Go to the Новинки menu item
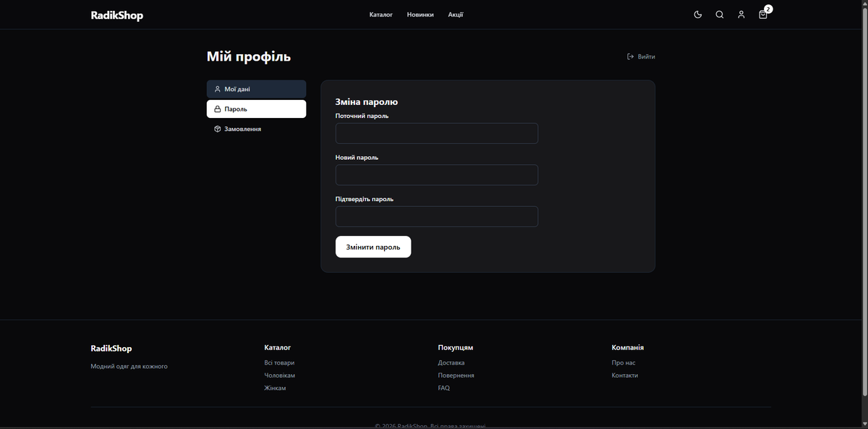The image size is (868, 429). tap(420, 14)
